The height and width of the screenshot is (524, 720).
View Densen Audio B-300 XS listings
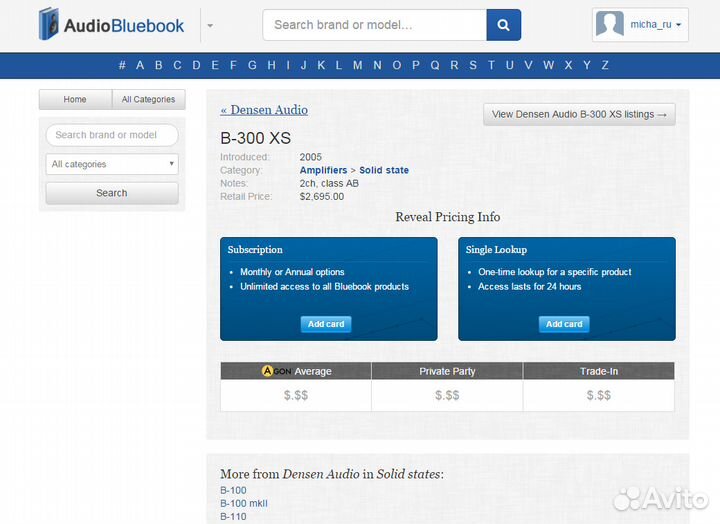tap(579, 114)
